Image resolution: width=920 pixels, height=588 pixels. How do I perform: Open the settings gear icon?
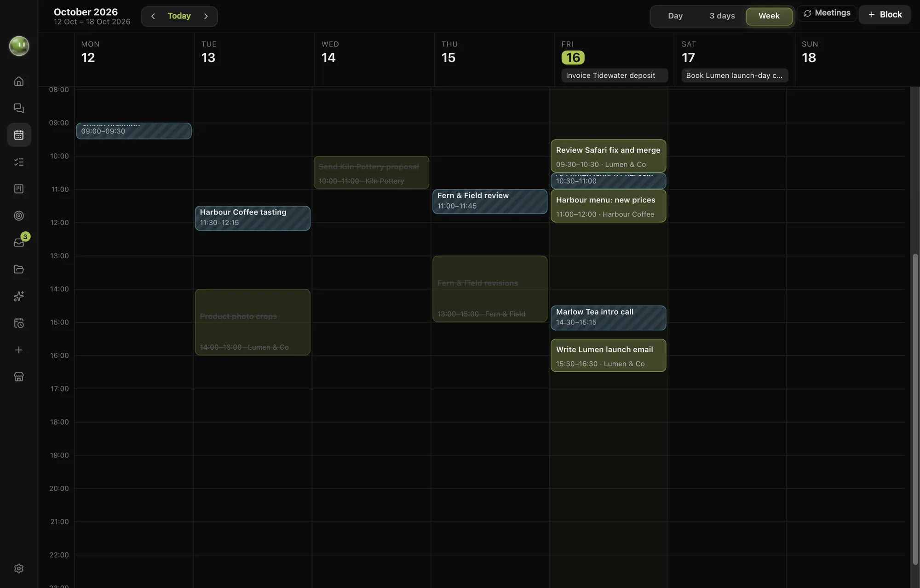(19, 568)
